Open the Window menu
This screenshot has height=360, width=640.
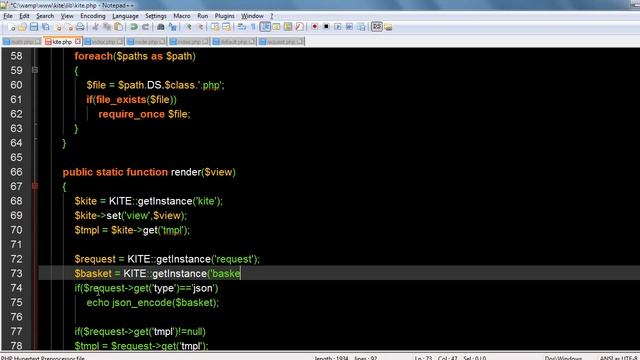(252, 16)
